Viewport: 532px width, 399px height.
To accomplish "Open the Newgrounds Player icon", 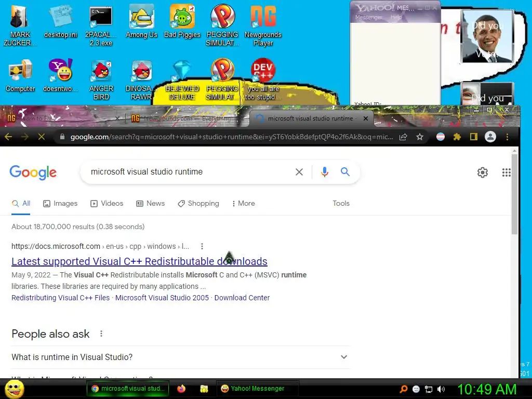I will (263, 25).
